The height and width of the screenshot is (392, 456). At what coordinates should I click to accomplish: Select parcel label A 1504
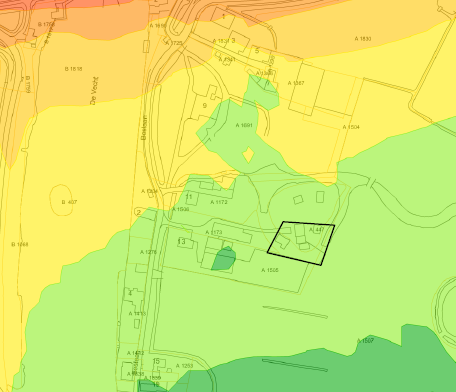pos(351,127)
